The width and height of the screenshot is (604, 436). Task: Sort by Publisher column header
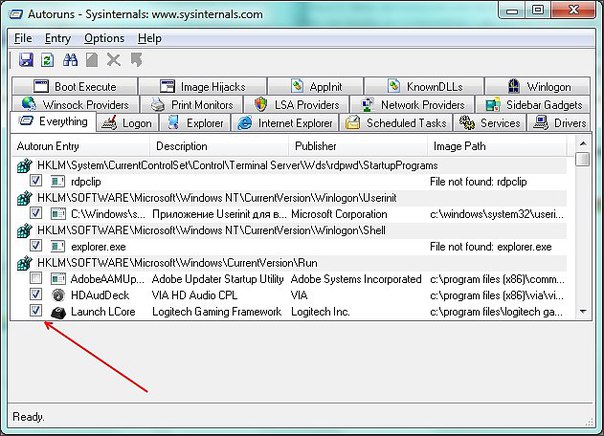coord(357,146)
